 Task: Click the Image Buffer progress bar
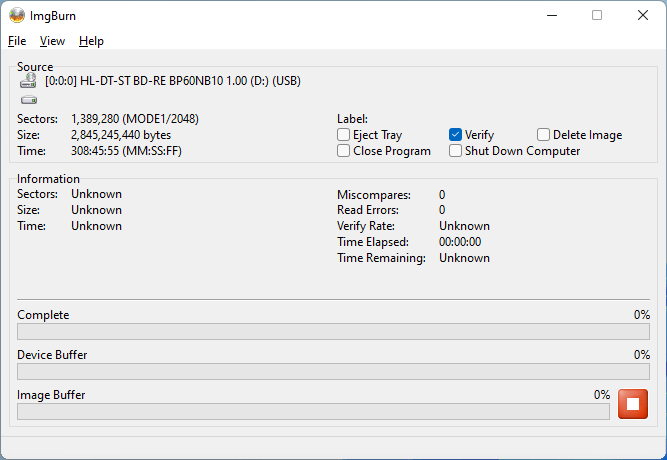pyautogui.click(x=313, y=411)
